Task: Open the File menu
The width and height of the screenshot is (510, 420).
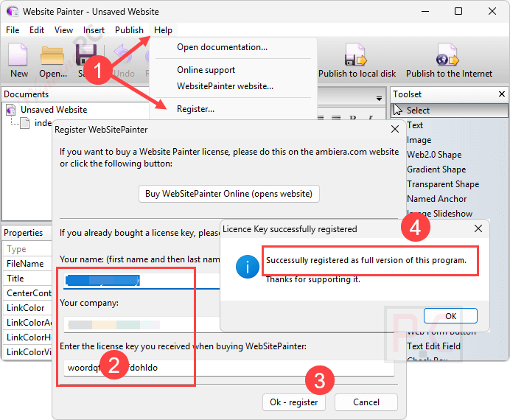Action: [13, 30]
